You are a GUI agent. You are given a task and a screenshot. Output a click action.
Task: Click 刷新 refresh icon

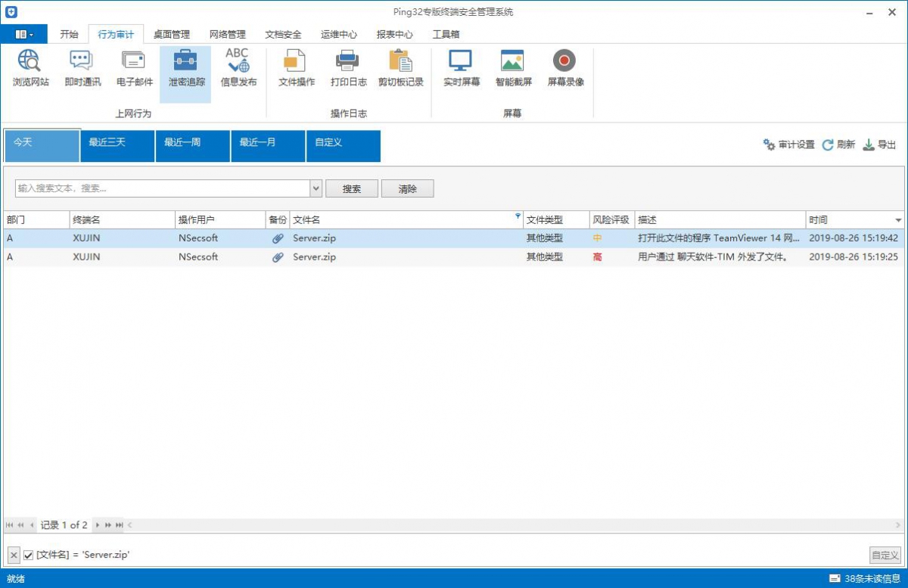pyautogui.click(x=828, y=145)
